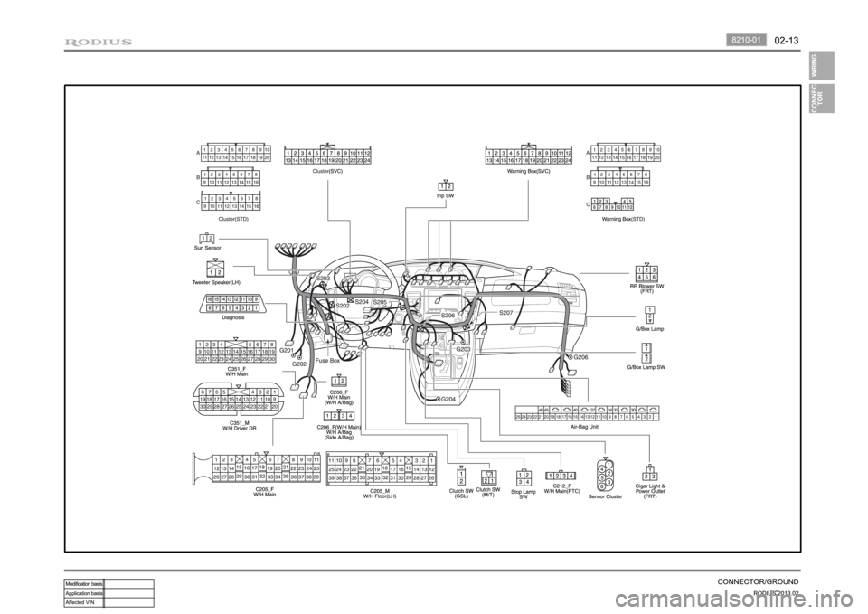This screenshot has width=868, height=614.
Task: Click the Clutch SW (GSL) connector
Action: (x=462, y=477)
